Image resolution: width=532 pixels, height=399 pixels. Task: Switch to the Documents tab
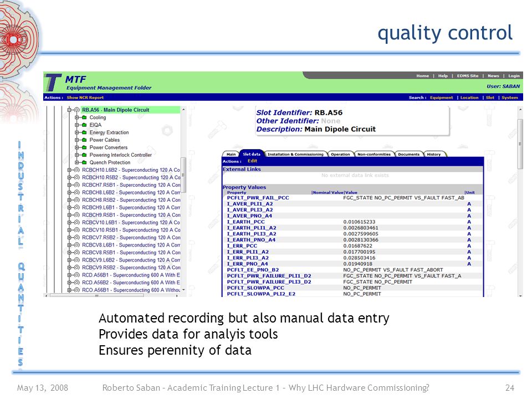(x=408, y=154)
